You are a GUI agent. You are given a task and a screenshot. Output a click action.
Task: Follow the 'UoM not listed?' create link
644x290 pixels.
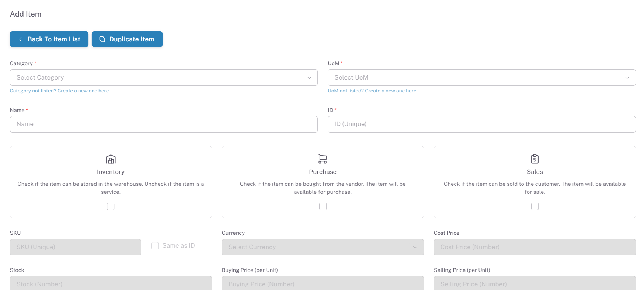click(x=372, y=91)
